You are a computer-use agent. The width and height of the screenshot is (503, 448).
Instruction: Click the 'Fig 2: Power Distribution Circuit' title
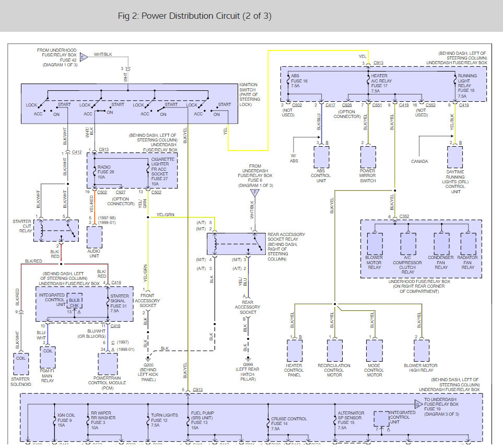195,16
